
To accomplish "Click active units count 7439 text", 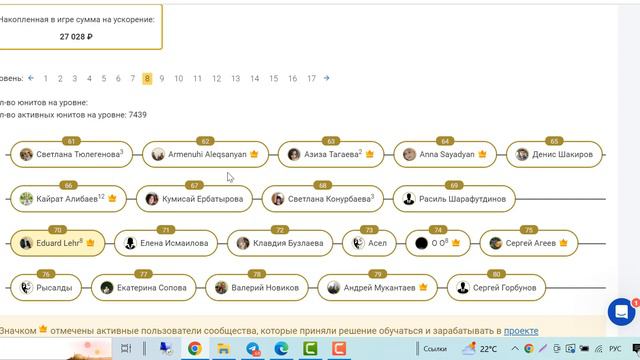I will (x=73, y=115).
